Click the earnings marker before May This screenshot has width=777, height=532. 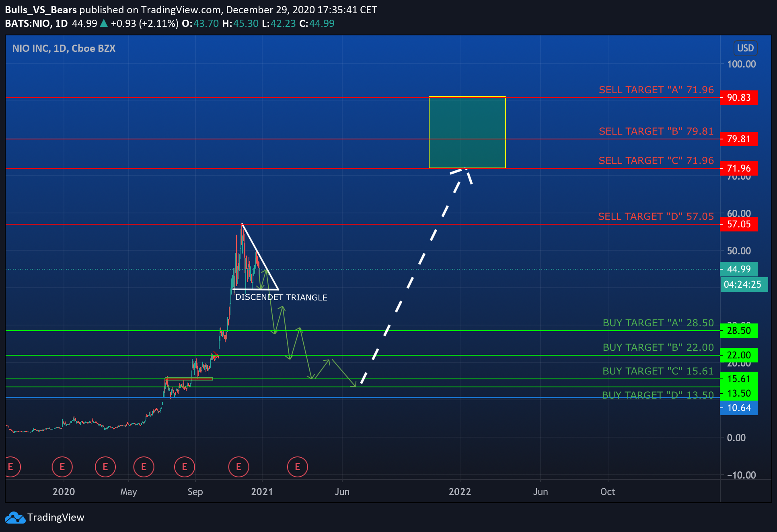coord(105,467)
